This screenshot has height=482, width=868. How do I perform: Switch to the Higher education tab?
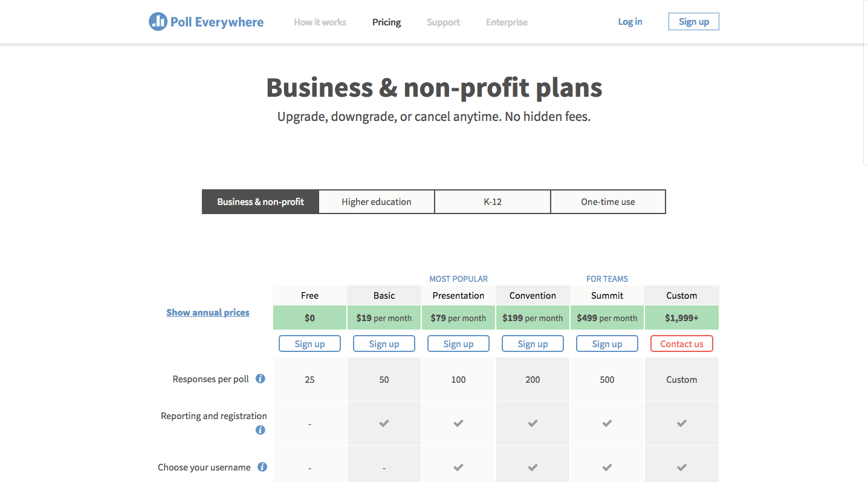376,201
